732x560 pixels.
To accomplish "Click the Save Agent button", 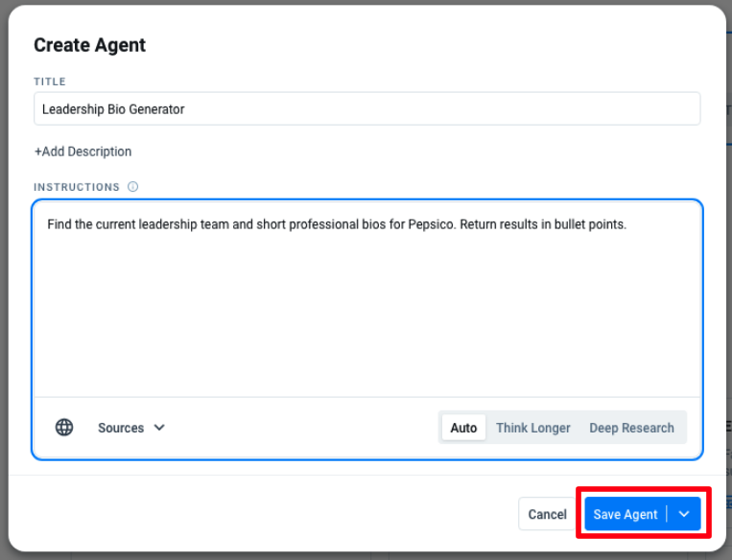I will [x=626, y=514].
